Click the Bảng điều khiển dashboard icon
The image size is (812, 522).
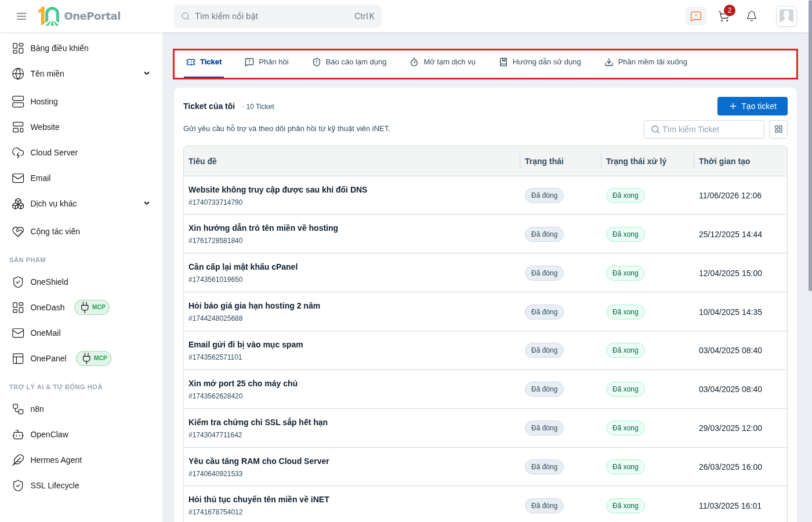coord(18,48)
